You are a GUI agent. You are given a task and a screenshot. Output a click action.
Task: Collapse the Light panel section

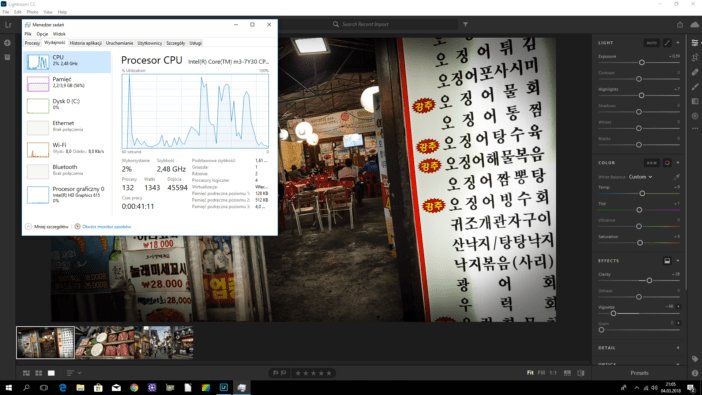coord(677,43)
